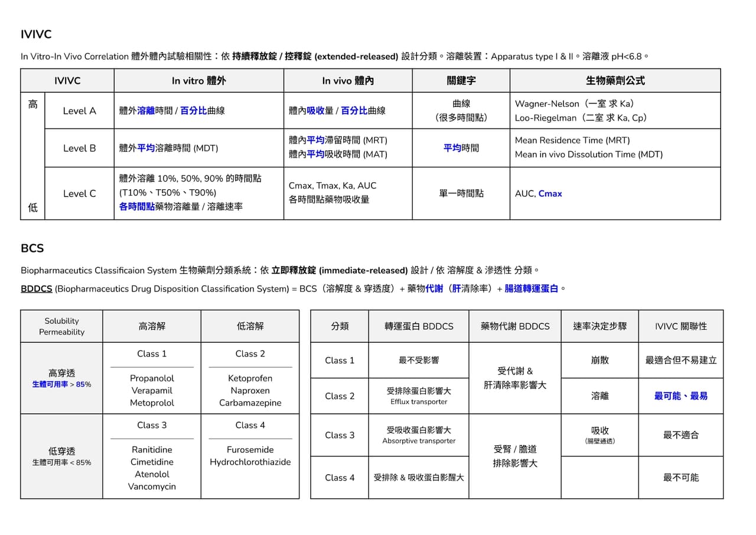
Task: Click the drug name "Atenolol"
Action: tap(152, 475)
